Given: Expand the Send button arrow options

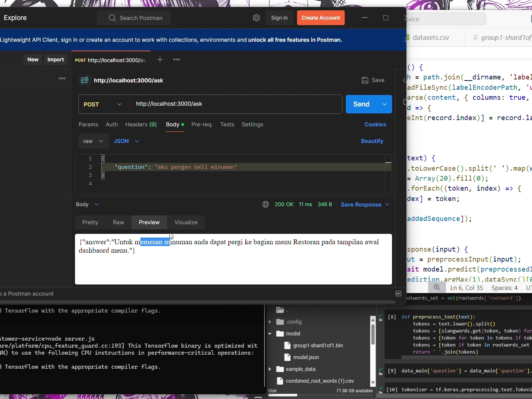Looking at the screenshot, I should click(x=385, y=104).
